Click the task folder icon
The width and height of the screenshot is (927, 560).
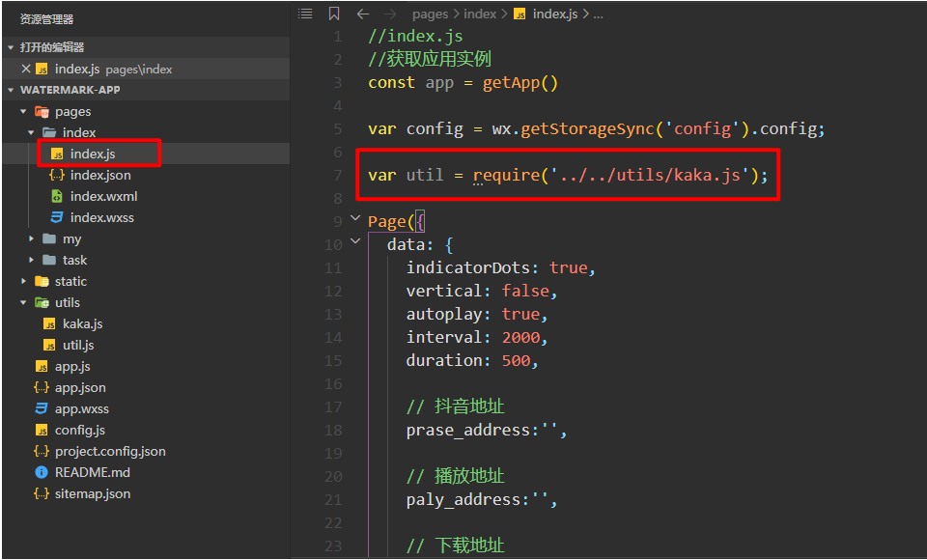point(49,260)
